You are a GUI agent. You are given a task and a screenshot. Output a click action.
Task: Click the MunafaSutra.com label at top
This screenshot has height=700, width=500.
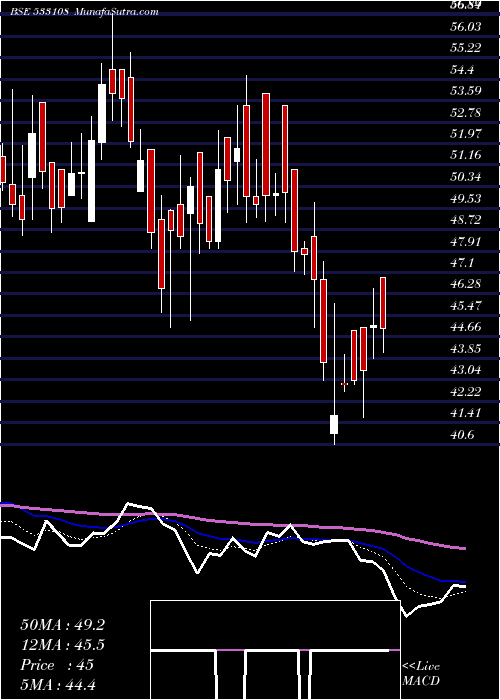pyautogui.click(x=117, y=11)
